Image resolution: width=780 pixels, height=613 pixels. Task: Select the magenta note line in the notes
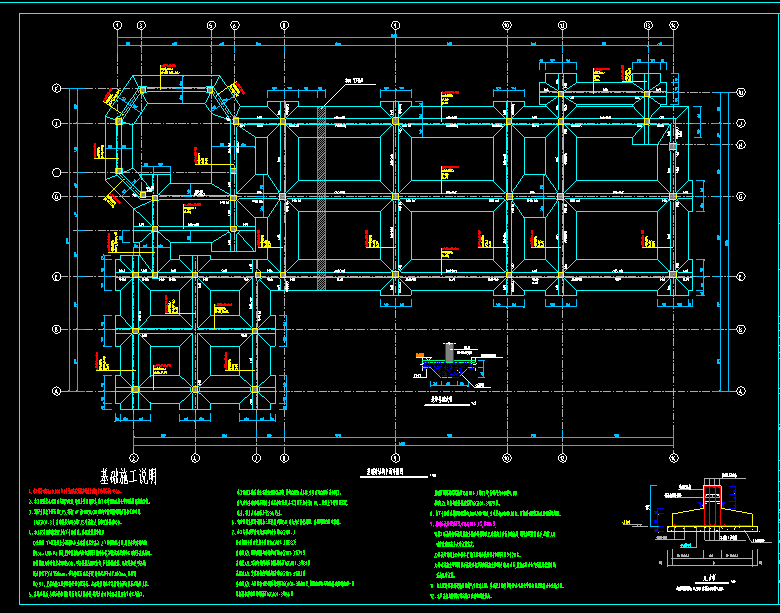pos(462,524)
